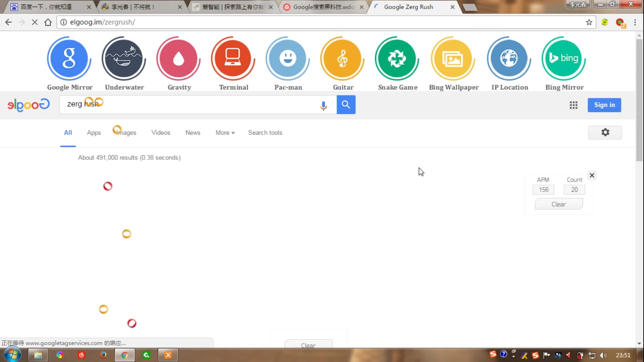Open Windows Start menu
The image size is (644, 362).
pyautogui.click(x=13, y=355)
